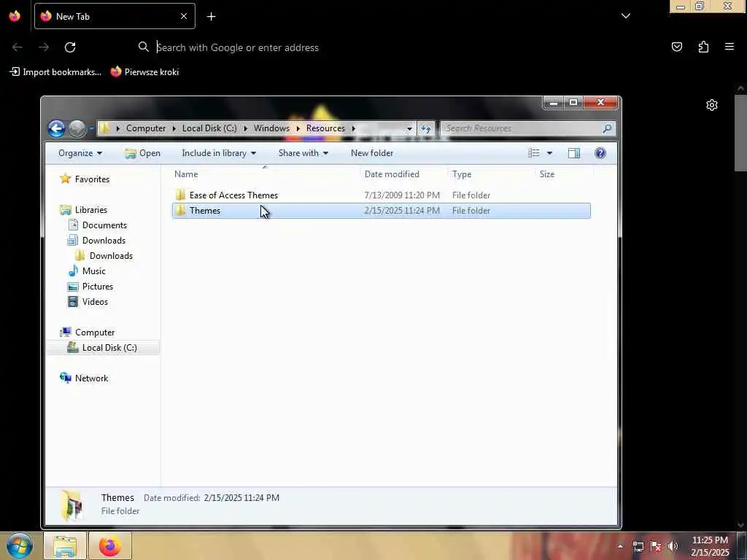747x560 pixels.
Task: Select Computer in the navigation pane
Action: [95, 332]
